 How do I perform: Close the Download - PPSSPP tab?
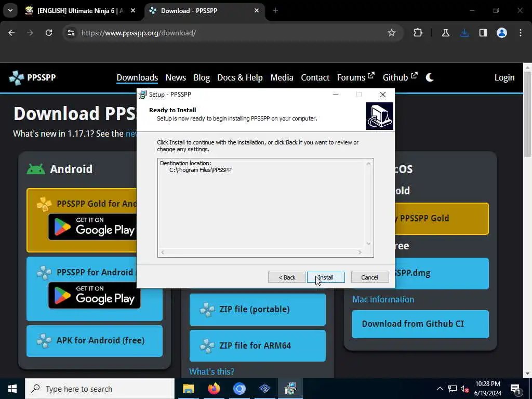(257, 11)
